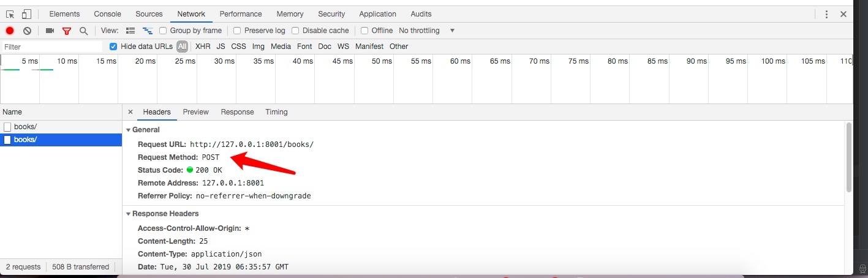Open the network search magnifier icon
The height and width of the screenshot is (278, 868).
[x=84, y=31]
